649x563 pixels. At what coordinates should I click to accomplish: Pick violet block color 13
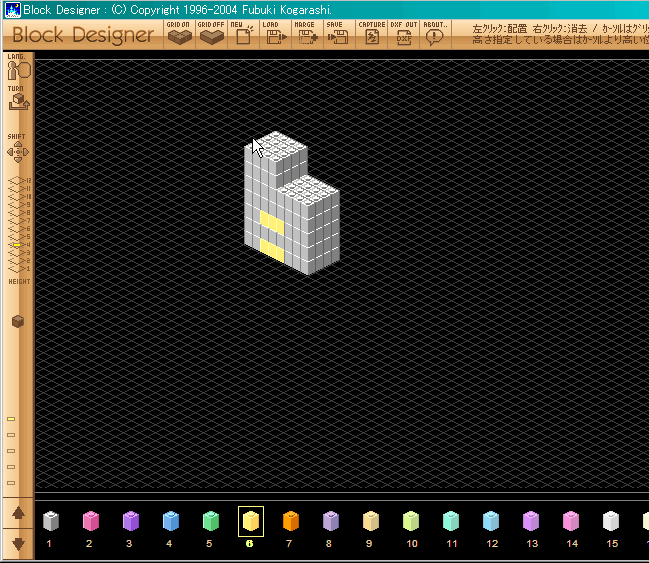point(531,521)
